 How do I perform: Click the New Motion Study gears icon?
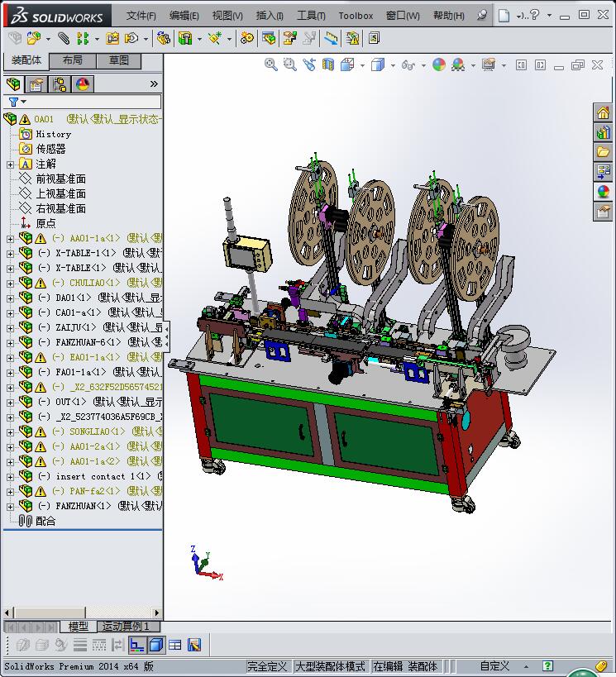tap(247, 38)
